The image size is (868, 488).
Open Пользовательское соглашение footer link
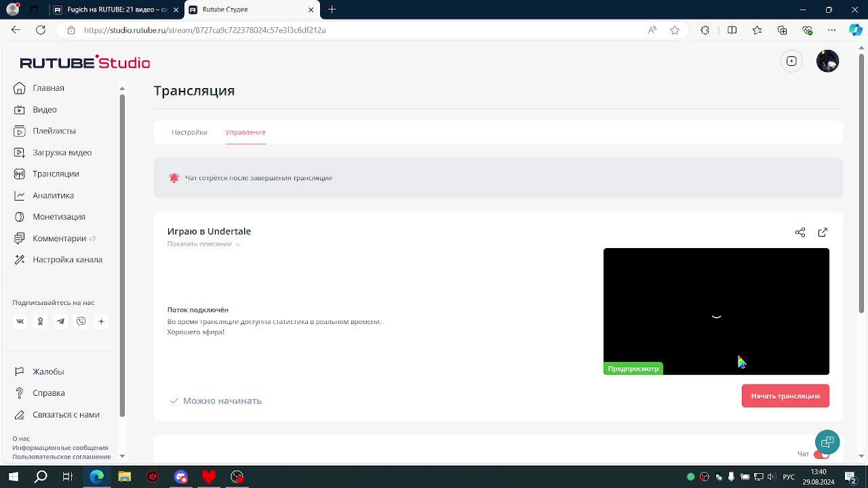61,456
